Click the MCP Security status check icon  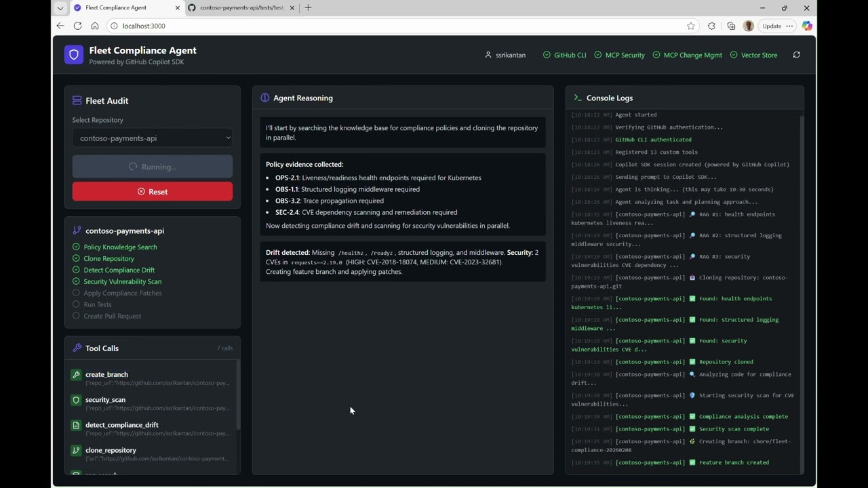(598, 55)
